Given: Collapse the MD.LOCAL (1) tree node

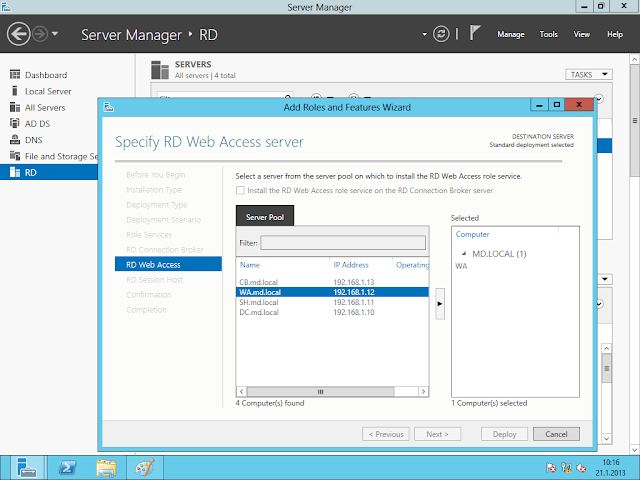Looking at the screenshot, I should click(x=464, y=254).
